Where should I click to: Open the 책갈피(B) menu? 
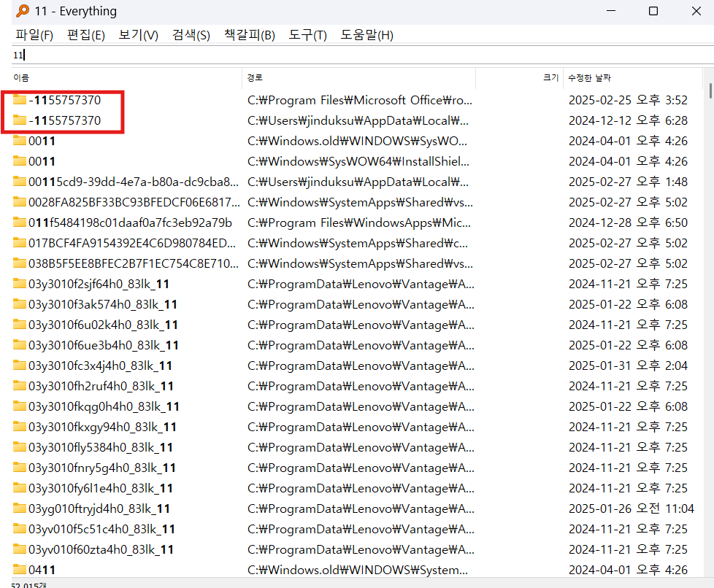(x=250, y=35)
